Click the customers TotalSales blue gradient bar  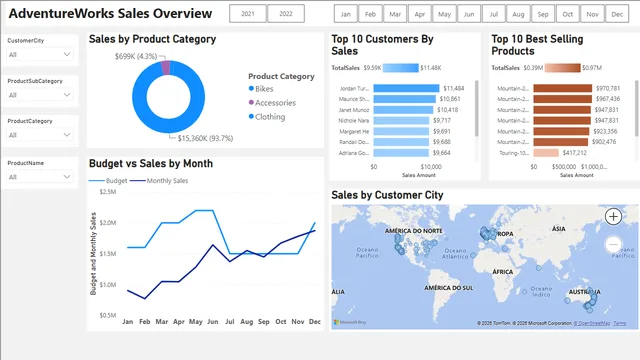point(401,68)
